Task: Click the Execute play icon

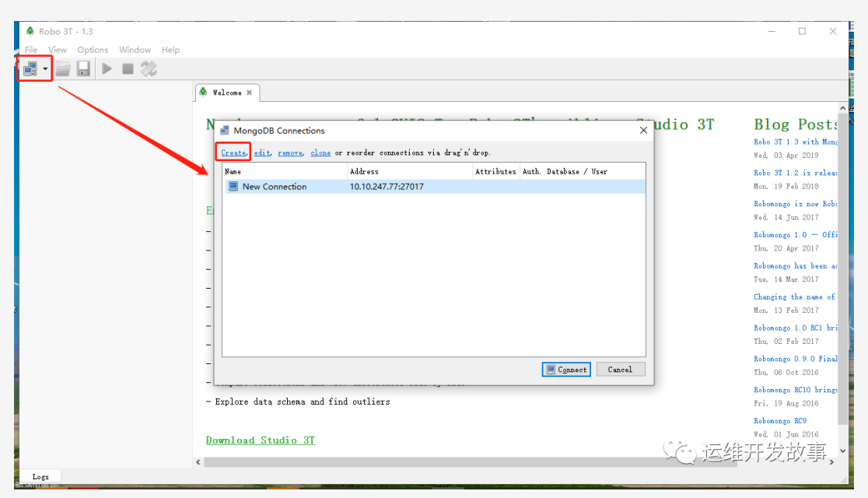Action: coord(107,68)
